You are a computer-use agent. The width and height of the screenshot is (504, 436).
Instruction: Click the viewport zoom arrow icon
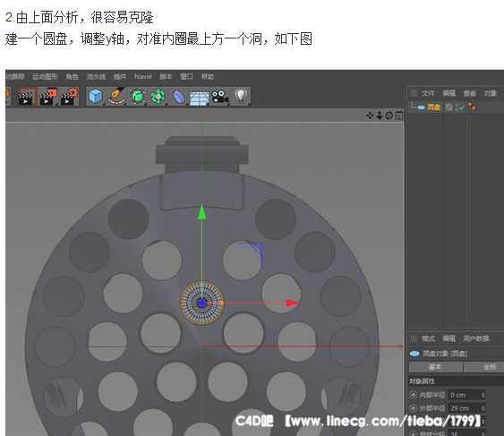click(x=380, y=115)
